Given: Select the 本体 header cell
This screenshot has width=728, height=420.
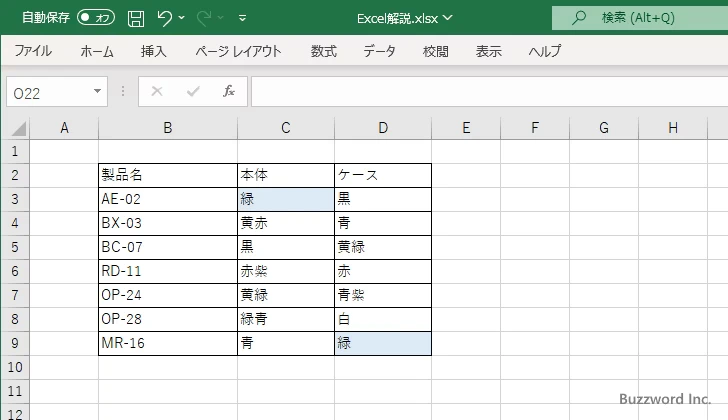Looking at the screenshot, I should click(286, 175).
